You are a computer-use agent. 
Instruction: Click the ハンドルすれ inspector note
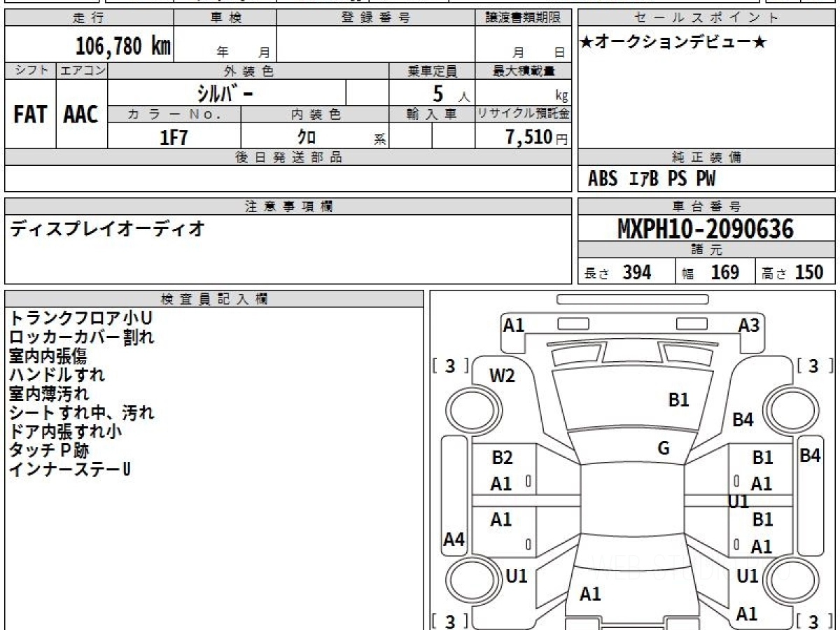point(57,375)
